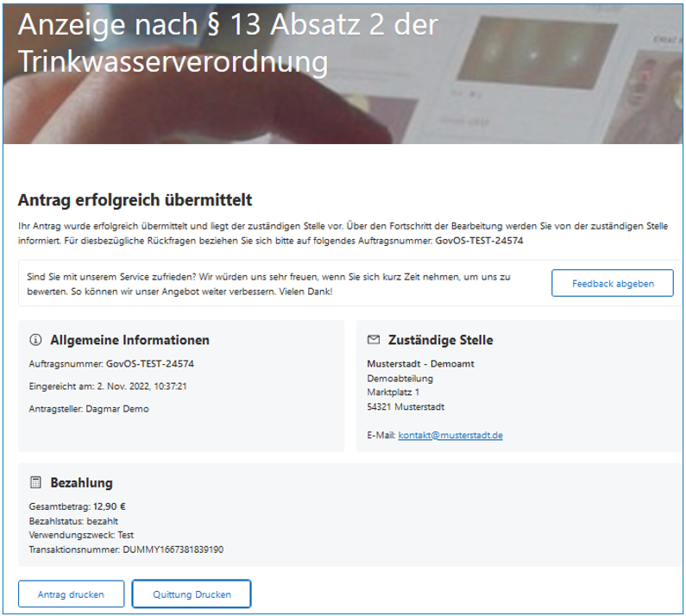The width and height of the screenshot is (686, 616).
Task: Click the calculator icon beside Bezahlung
Action: click(x=35, y=482)
